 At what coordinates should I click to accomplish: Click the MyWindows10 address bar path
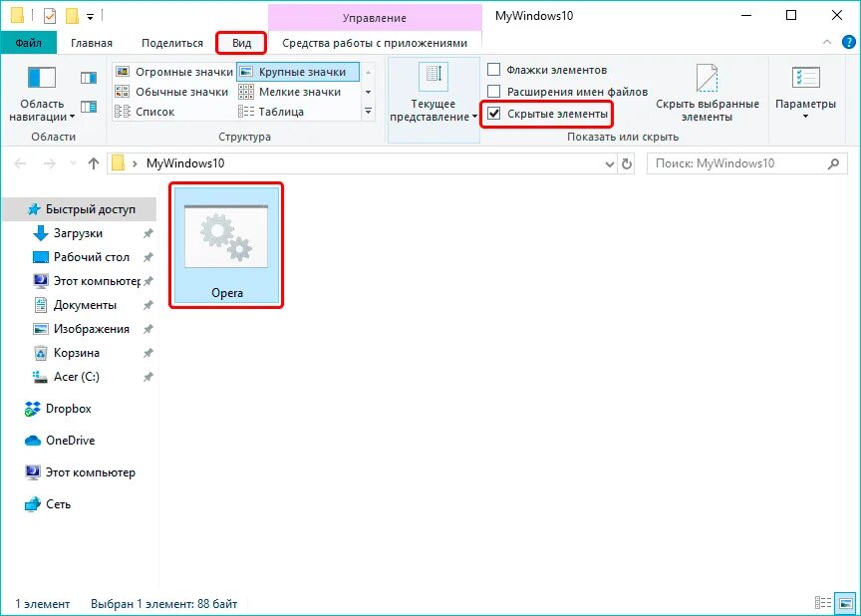185,163
